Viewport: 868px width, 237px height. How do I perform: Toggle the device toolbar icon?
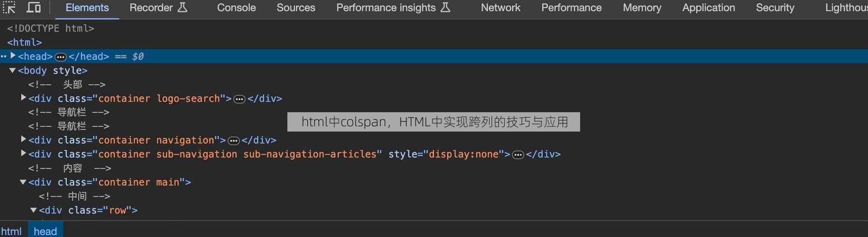point(33,7)
